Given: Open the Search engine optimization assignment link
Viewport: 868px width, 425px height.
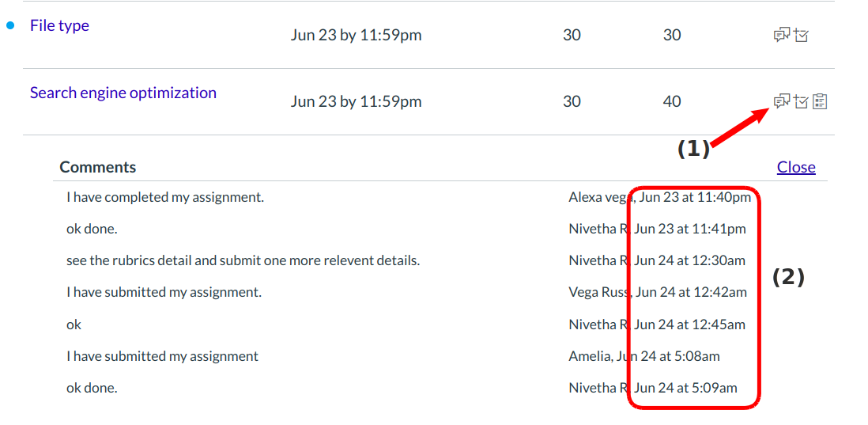Looking at the screenshot, I should click(123, 93).
